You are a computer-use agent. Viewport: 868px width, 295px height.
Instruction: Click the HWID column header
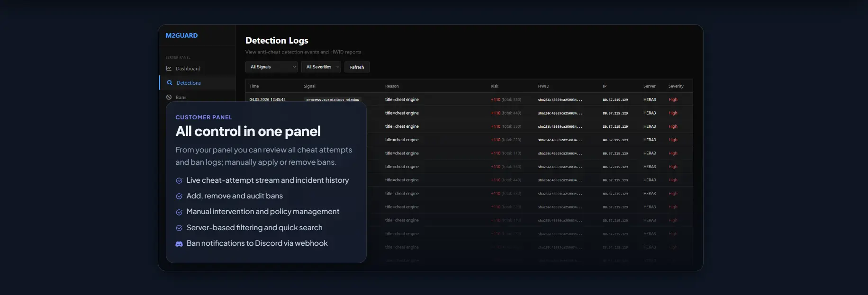coord(543,86)
